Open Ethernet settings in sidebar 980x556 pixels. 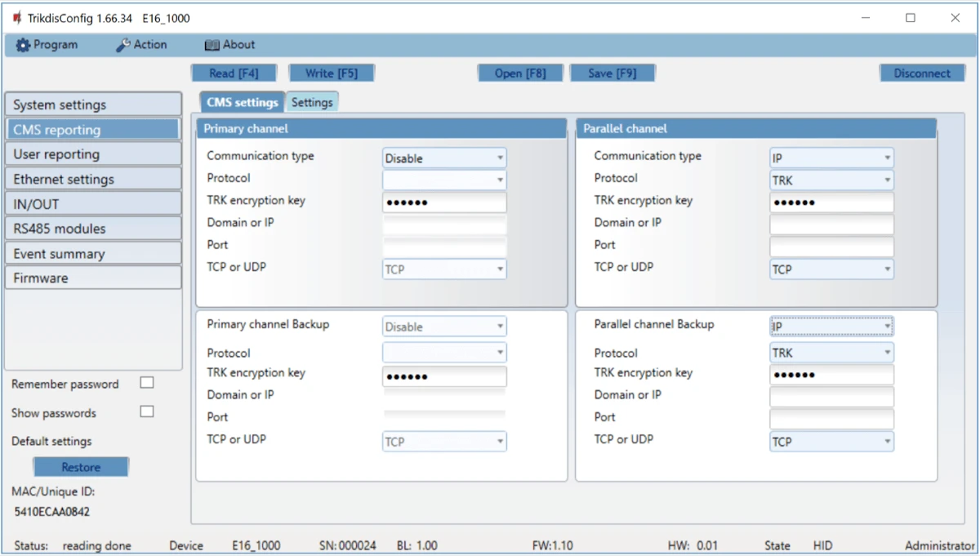point(92,180)
